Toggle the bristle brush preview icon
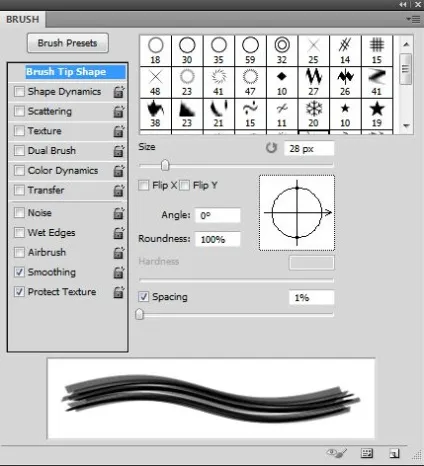Viewport: 424px width, 466px height. (336, 453)
